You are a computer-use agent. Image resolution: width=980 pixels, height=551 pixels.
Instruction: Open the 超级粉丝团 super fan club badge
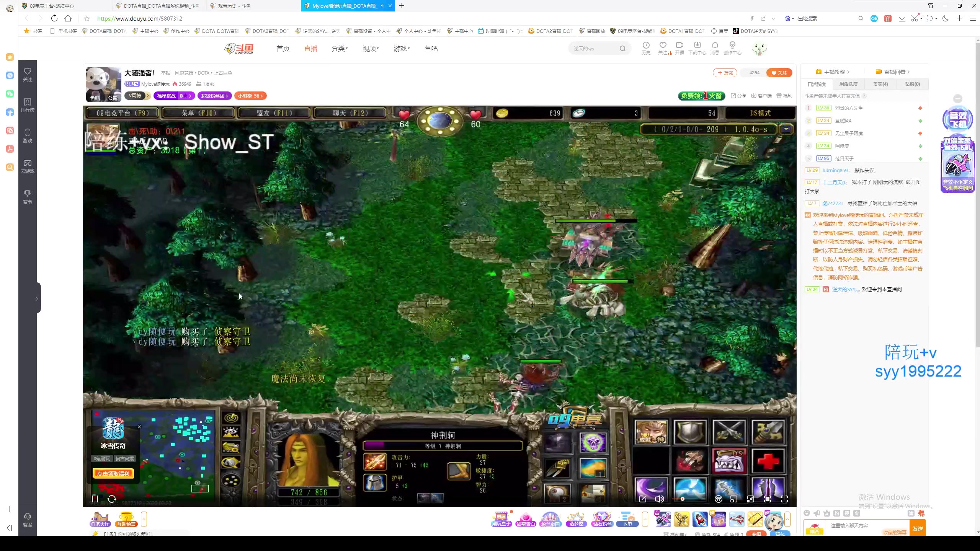click(215, 96)
